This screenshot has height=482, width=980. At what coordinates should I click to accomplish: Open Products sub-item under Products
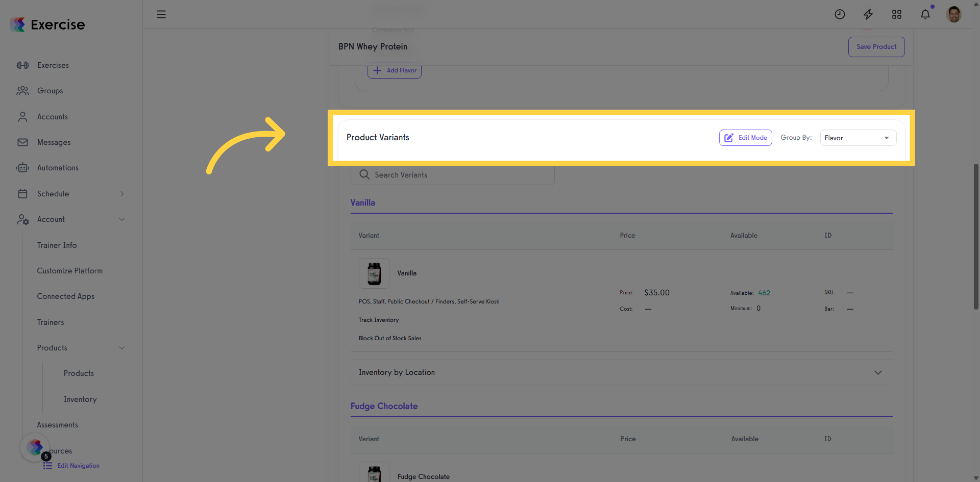(x=79, y=373)
